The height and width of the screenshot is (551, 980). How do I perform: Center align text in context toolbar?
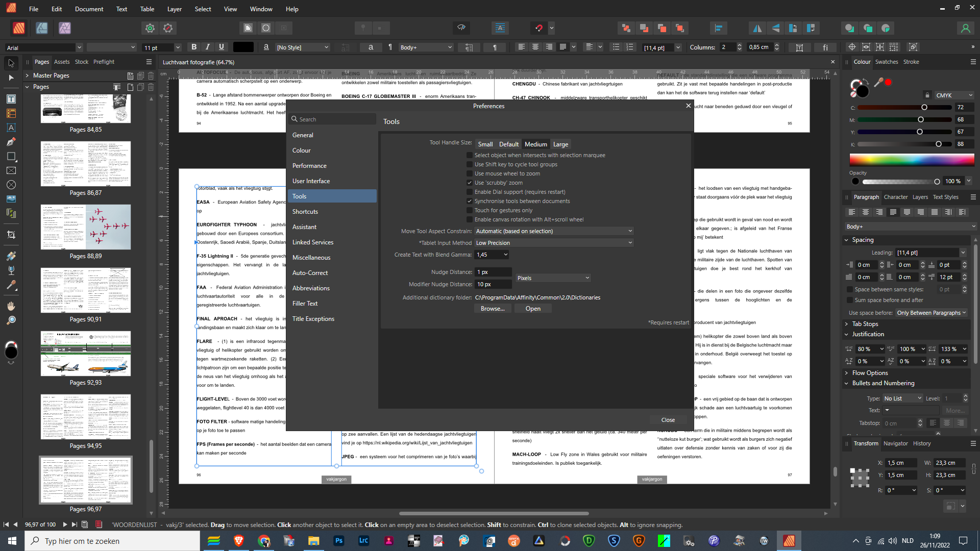click(535, 47)
